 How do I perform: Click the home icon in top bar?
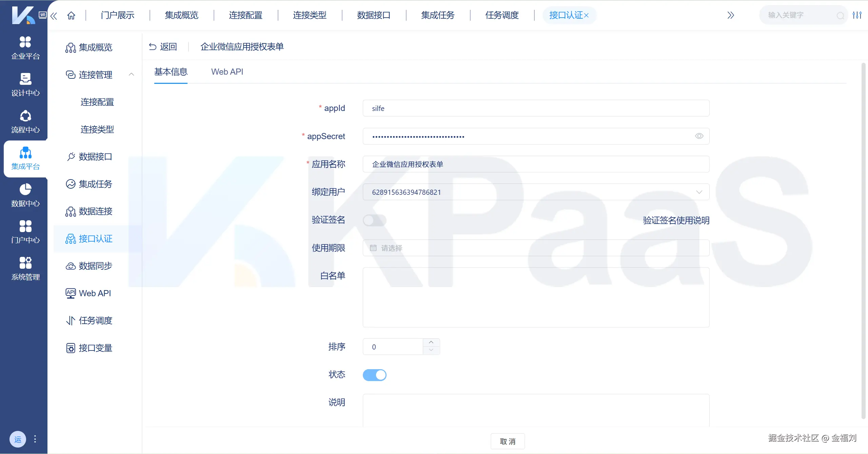pos(71,15)
